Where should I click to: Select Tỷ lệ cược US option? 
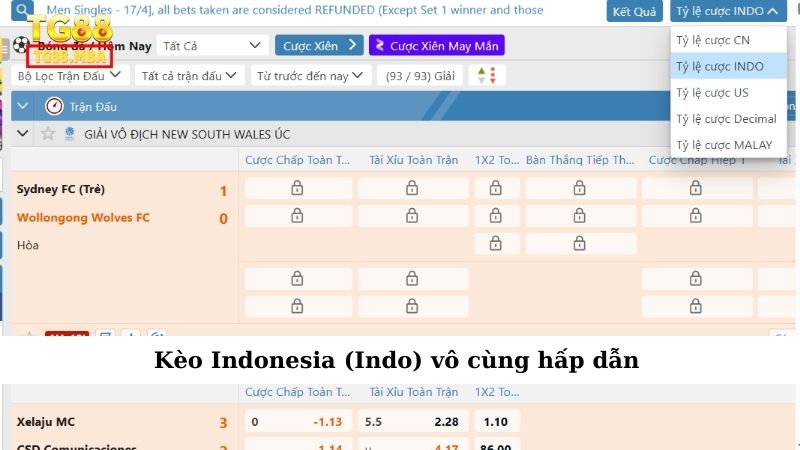(x=728, y=93)
